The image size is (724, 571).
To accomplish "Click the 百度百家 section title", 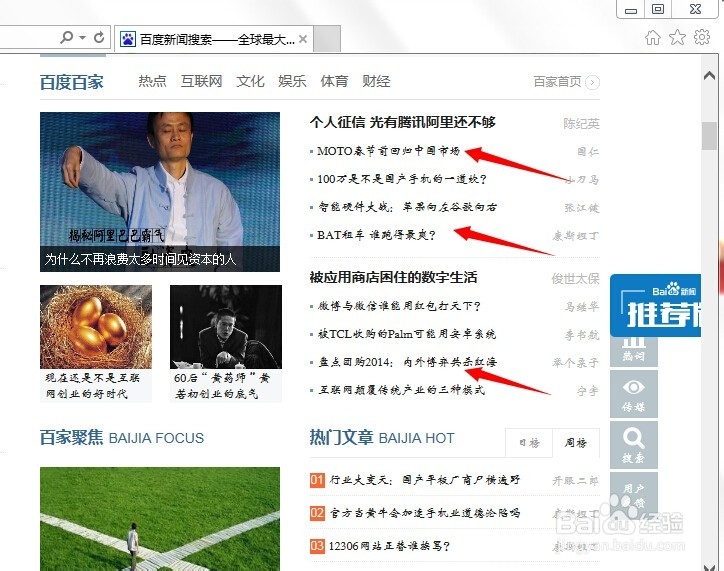I will tap(72, 82).
